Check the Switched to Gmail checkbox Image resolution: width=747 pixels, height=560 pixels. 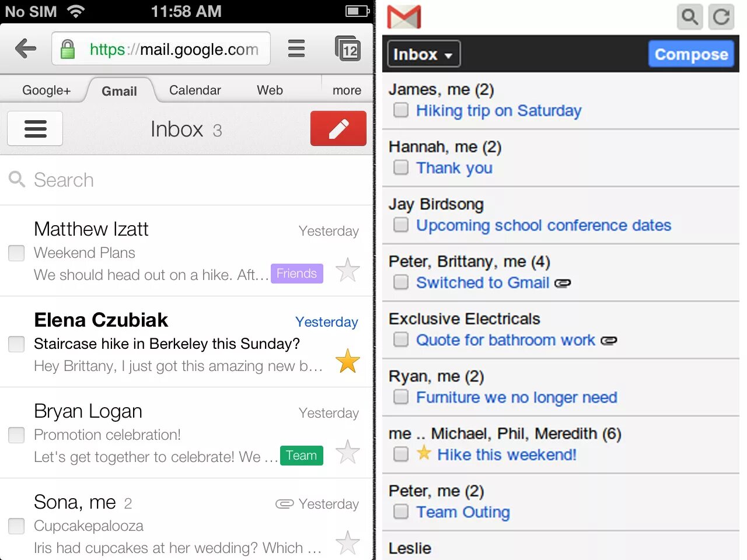click(x=401, y=282)
